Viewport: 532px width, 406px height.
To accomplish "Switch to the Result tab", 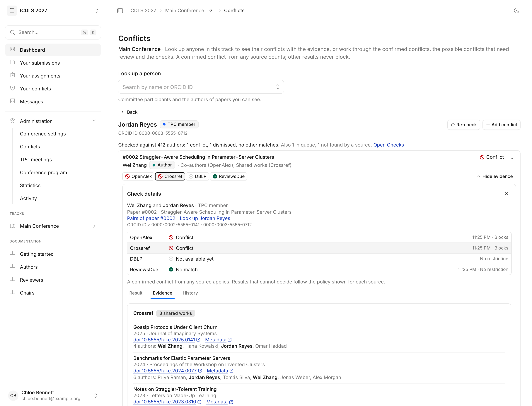I will point(136,293).
